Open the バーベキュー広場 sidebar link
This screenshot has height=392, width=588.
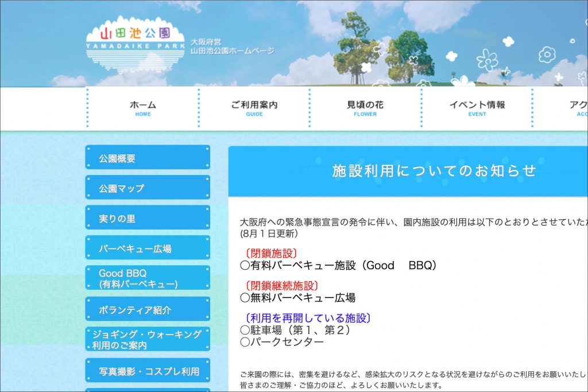click(148, 249)
